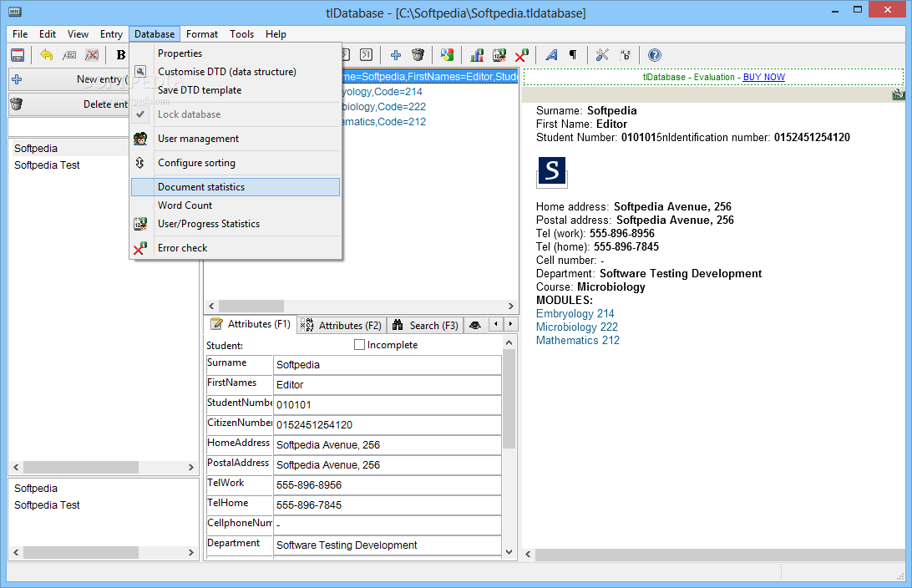
Task: Tick the Incomplete checkbox
Action: (x=360, y=345)
